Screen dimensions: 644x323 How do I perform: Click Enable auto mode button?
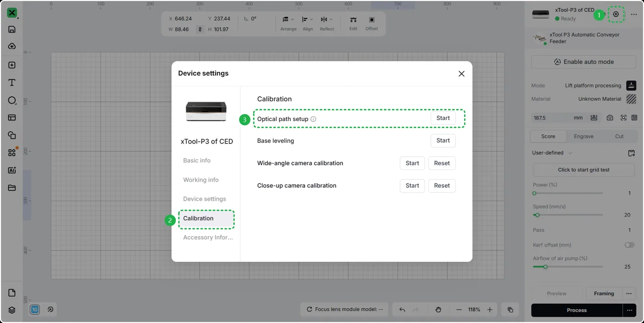click(x=584, y=62)
